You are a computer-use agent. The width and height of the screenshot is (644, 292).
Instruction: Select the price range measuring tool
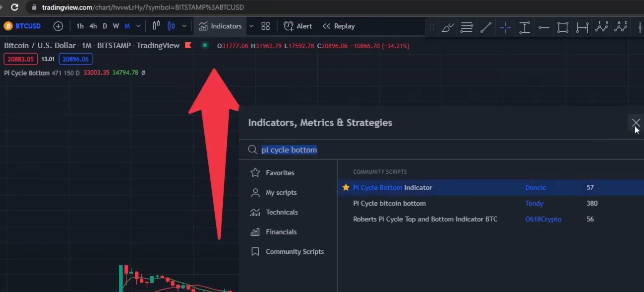click(524, 28)
